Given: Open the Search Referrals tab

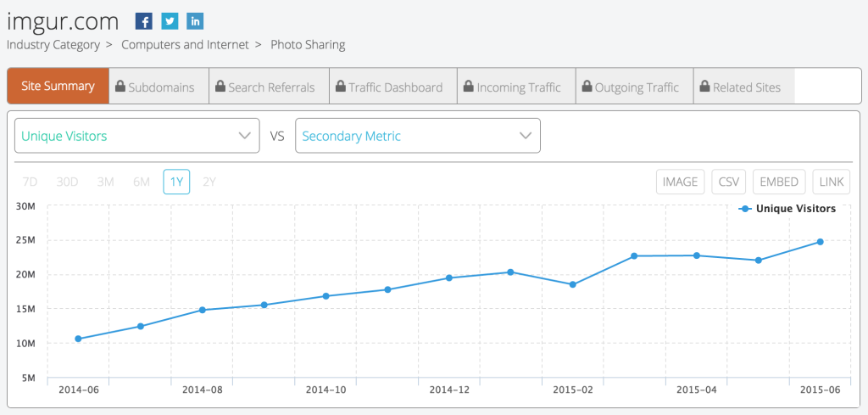Looking at the screenshot, I should [x=269, y=87].
